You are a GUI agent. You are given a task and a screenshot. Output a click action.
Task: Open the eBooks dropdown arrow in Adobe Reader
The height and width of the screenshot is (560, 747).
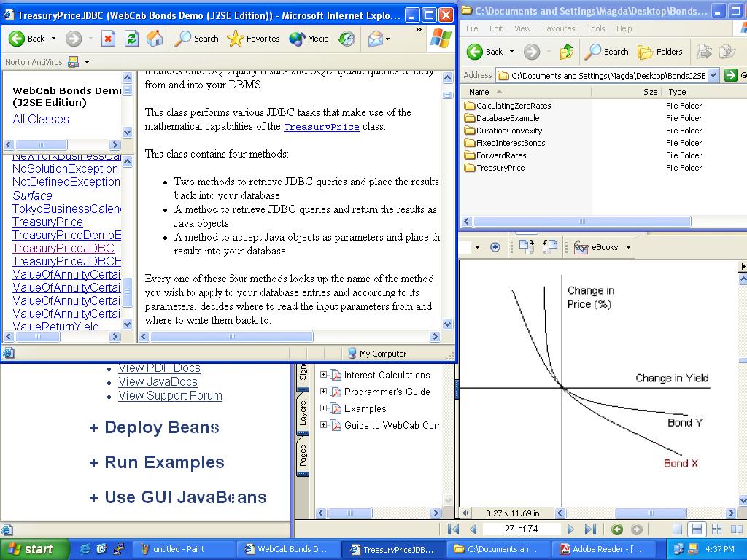tap(628, 247)
